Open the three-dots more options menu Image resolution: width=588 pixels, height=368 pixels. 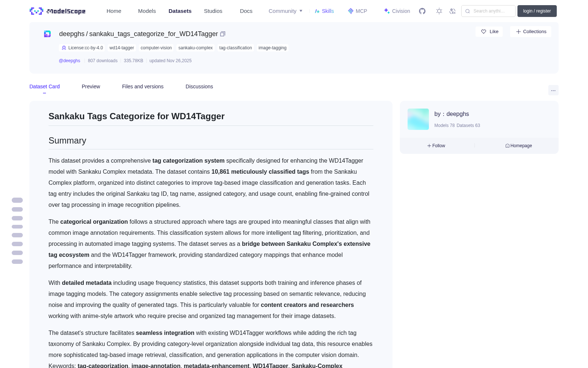553,90
